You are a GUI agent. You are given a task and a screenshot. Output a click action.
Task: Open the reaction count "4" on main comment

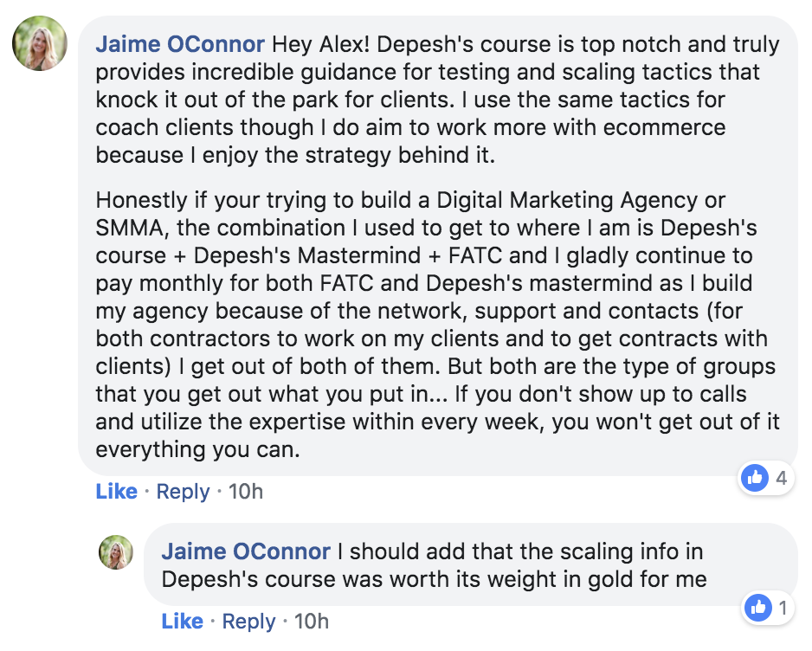point(782,477)
